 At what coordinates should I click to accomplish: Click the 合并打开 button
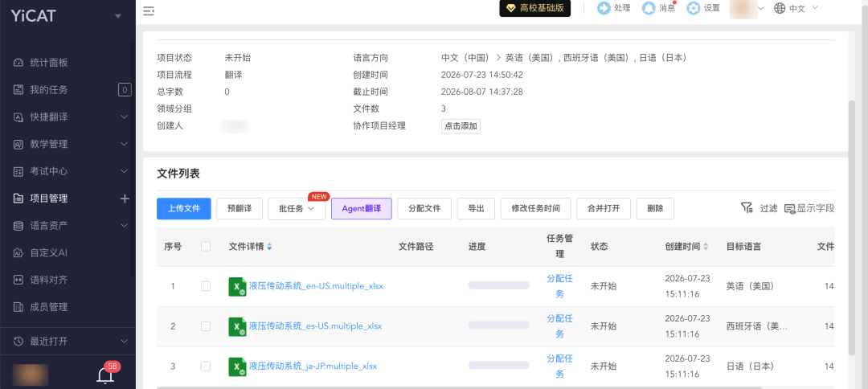click(x=604, y=209)
